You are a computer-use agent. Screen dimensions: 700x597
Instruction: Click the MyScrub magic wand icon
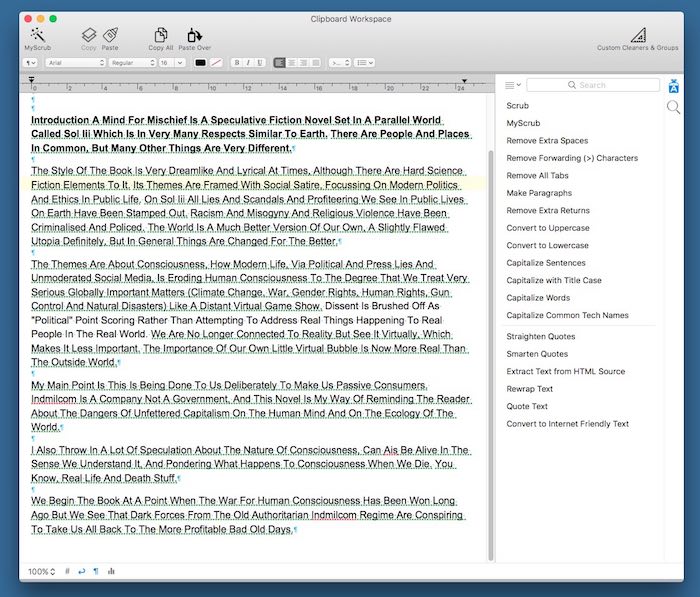coord(38,34)
